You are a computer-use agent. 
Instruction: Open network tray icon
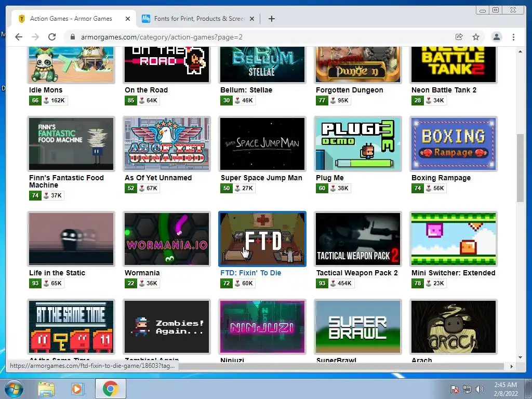pyautogui.click(x=467, y=389)
